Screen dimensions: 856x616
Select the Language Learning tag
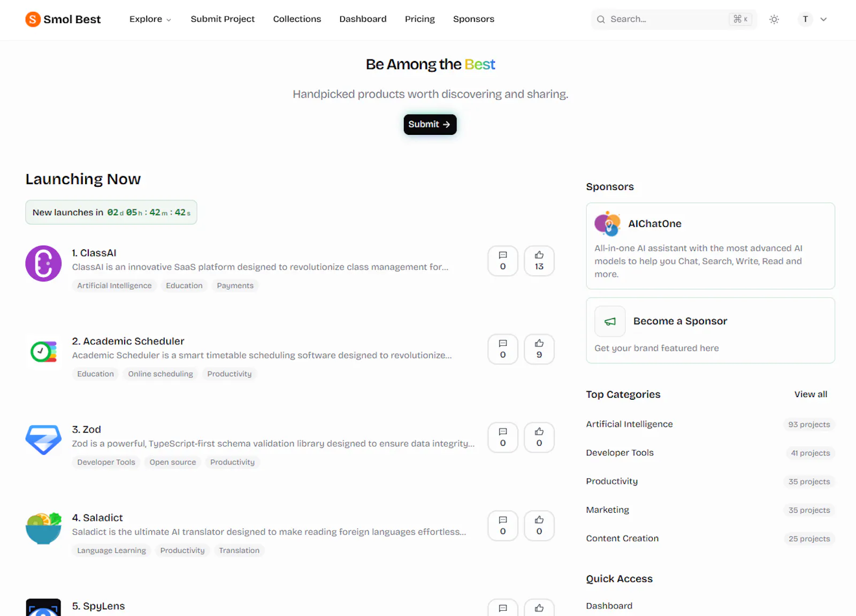click(111, 551)
